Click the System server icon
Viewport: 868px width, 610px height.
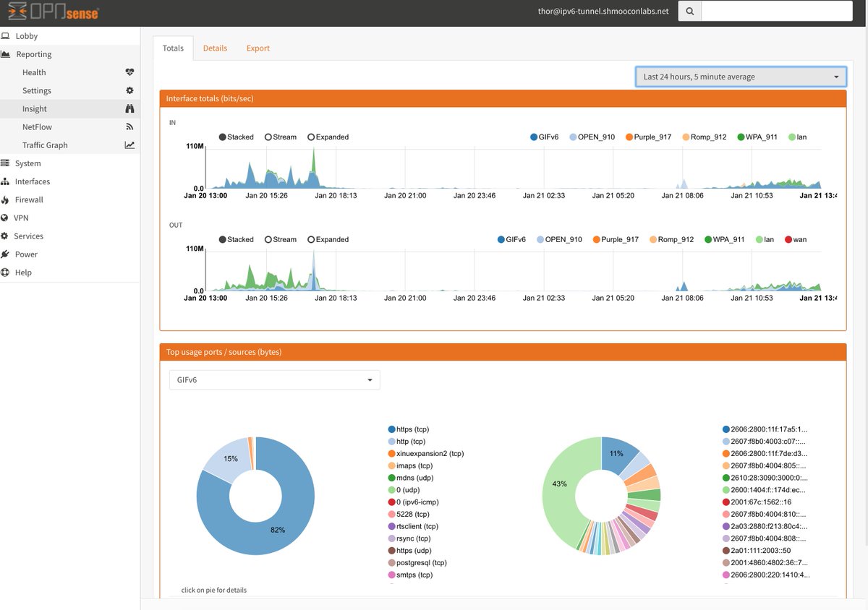[5, 163]
